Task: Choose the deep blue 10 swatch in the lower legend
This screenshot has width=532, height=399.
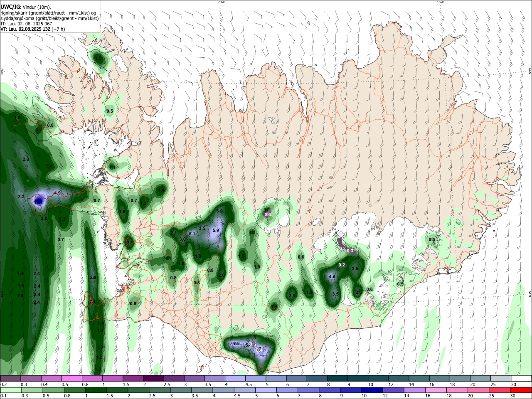Action: tap(372, 390)
